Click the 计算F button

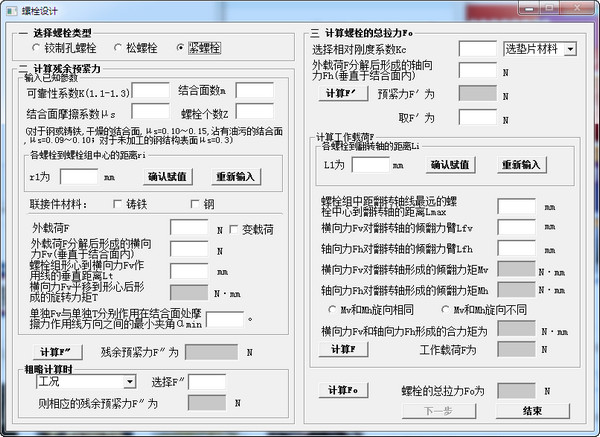343,349
